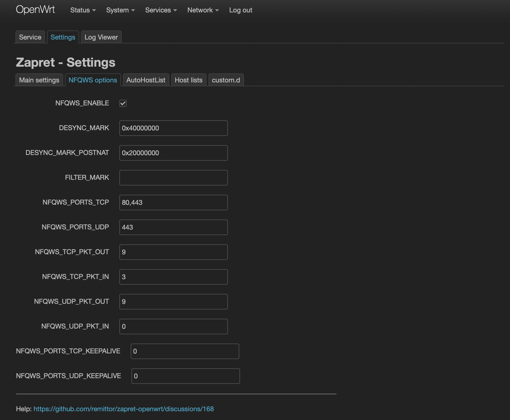Click the OpenWrt logo
This screenshot has height=420, width=510.
coord(35,10)
